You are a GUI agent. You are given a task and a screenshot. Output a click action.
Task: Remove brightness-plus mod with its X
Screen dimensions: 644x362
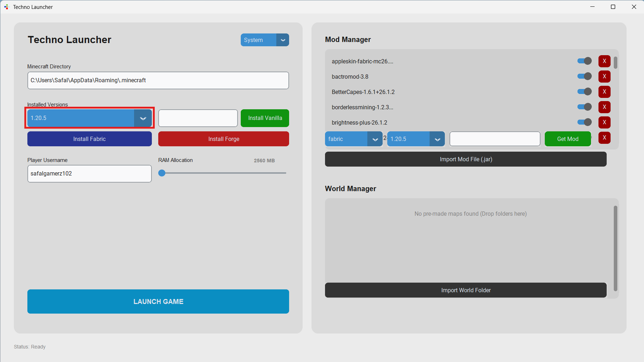(x=604, y=122)
